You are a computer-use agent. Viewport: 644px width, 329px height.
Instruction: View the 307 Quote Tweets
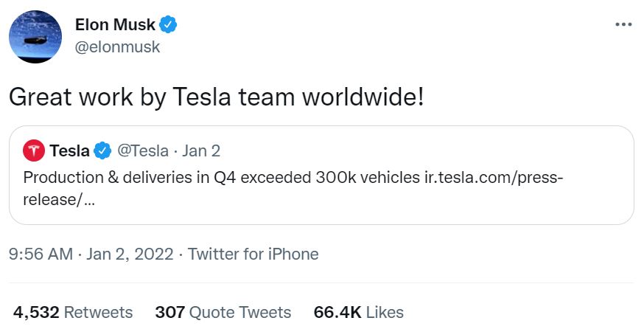pos(223,312)
